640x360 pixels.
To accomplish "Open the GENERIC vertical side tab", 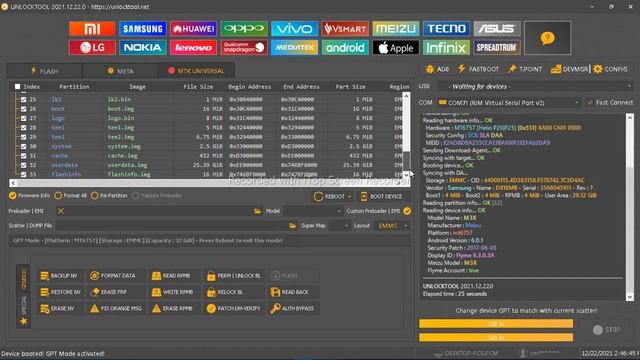I will (x=23, y=278).
